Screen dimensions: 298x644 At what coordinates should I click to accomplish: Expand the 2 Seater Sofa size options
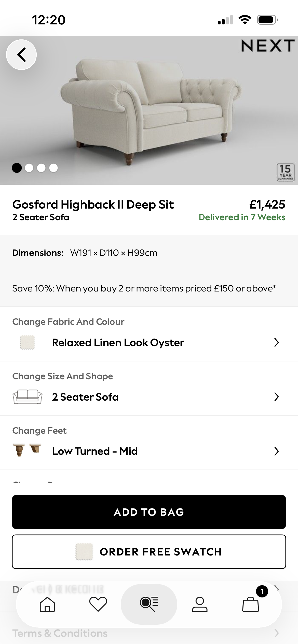pyautogui.click(x=276, y=397)
